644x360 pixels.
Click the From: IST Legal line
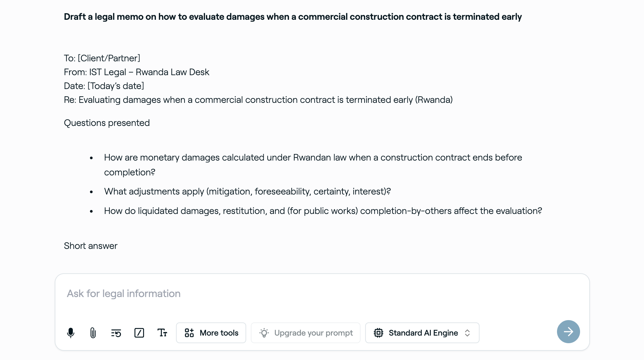coord(136,72)
